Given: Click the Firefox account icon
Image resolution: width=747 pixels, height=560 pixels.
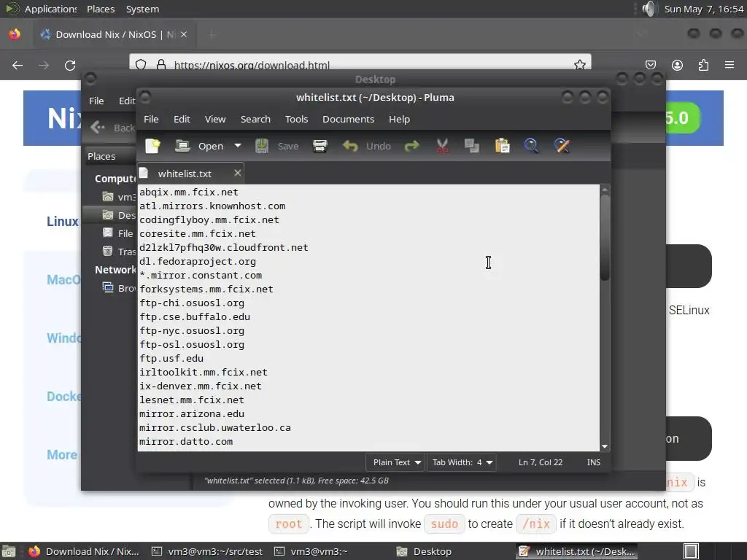Looking at the screenshot, I should coord(677,65).
